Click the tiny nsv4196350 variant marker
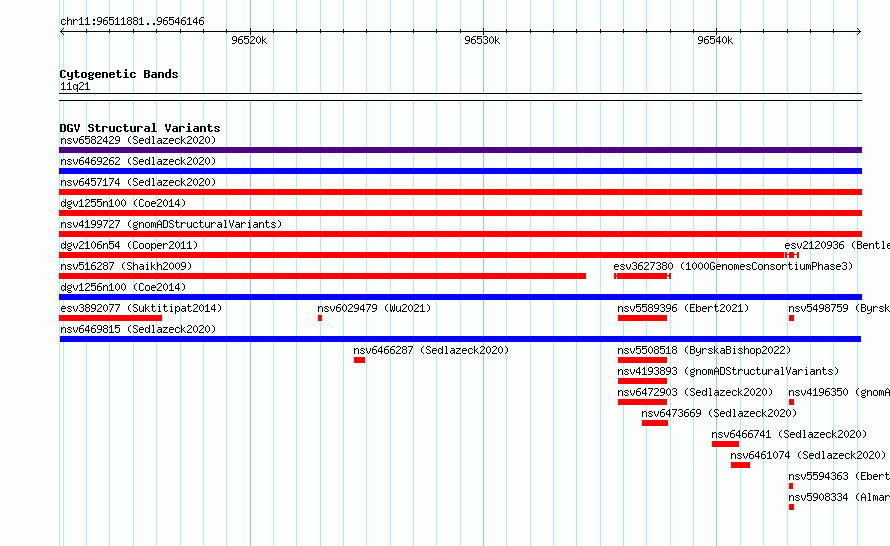 tap(791, 402)
